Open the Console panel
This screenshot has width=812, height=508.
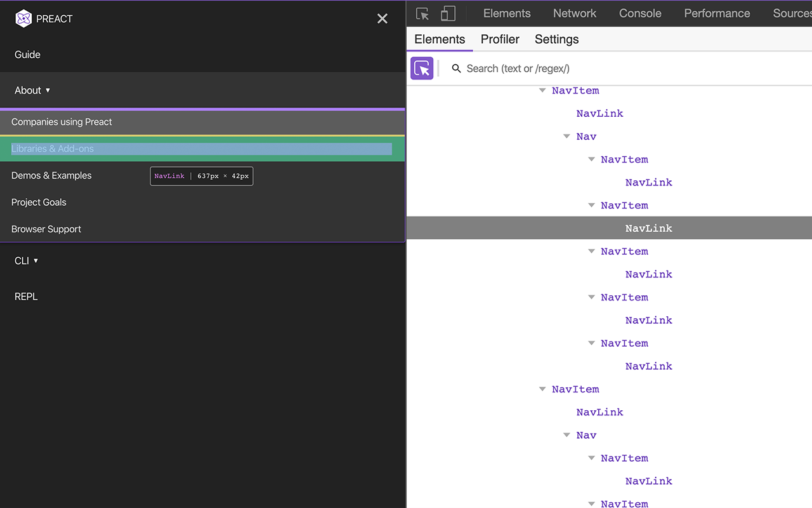(639, 13)
